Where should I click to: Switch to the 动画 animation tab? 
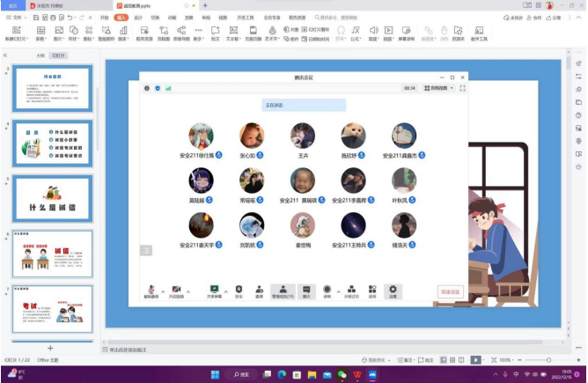[173, 18]
